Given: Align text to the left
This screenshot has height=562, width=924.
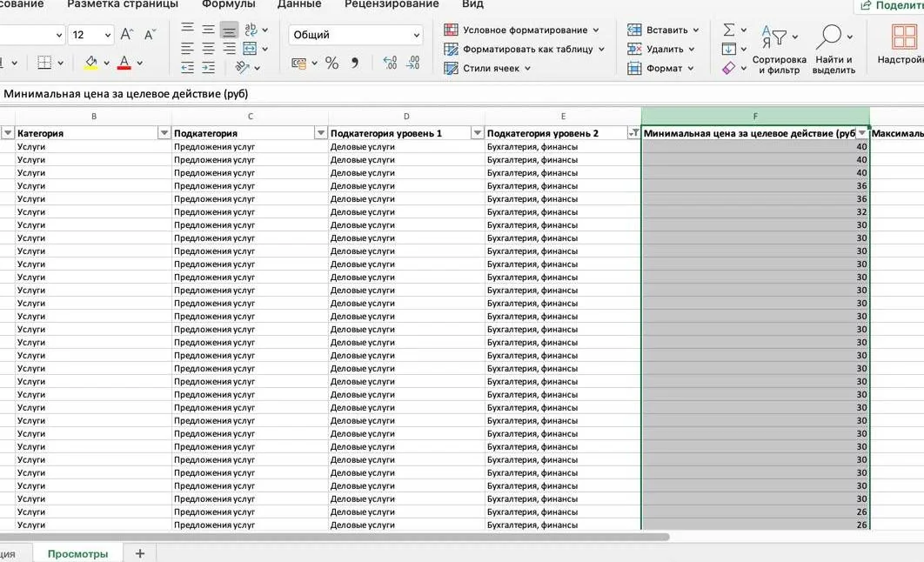Looking at the screenshot, I should [187, 49].
